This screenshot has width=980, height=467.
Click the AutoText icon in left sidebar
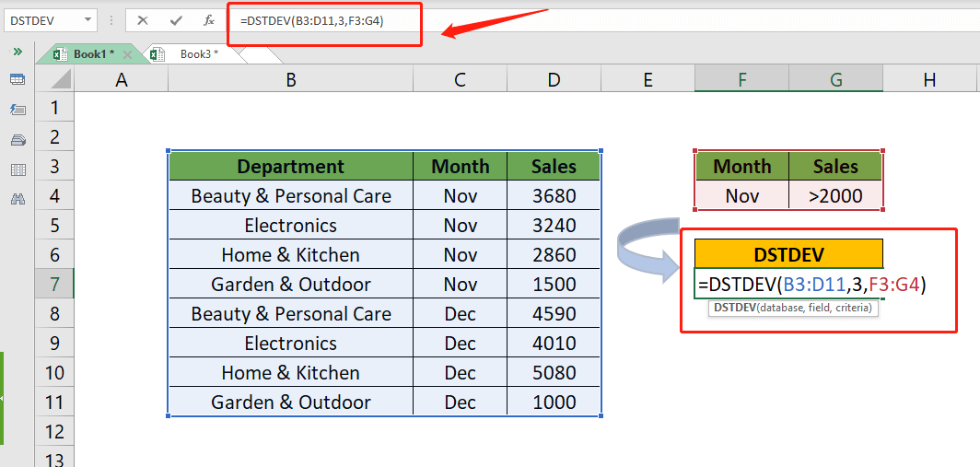[17, 110]
